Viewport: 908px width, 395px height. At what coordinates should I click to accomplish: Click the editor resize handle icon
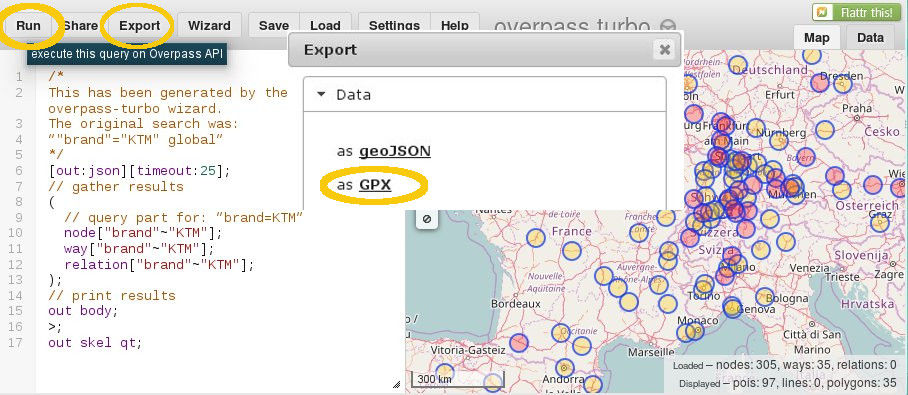click(397, 384)
